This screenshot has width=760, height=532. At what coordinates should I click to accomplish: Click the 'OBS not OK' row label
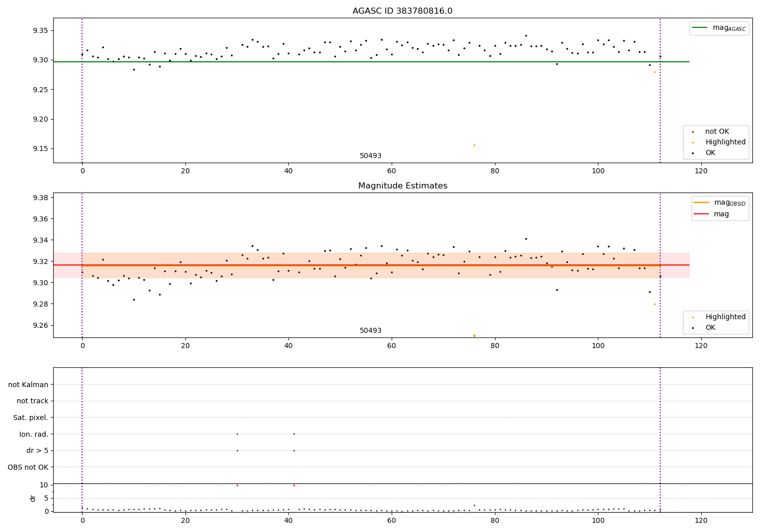point(28,467)
